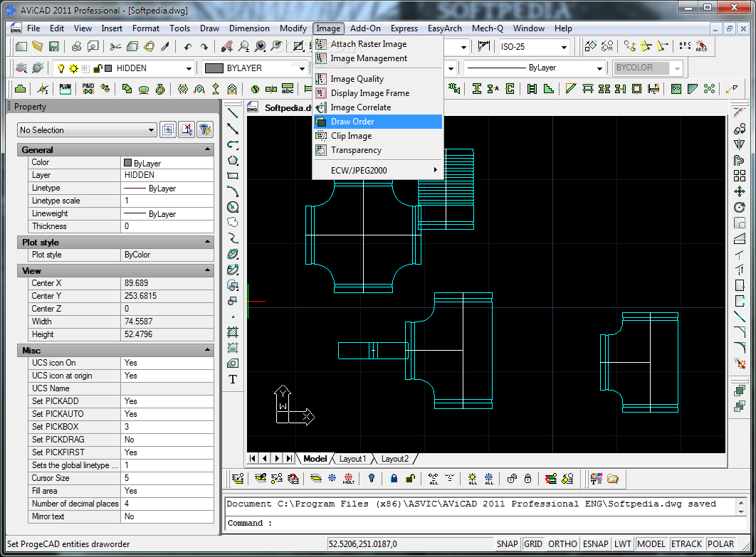The width and height of the screenshot is (756, 557).
Task: Click the Rotate tool in right toolbar
Action: [x=740, y=207]
